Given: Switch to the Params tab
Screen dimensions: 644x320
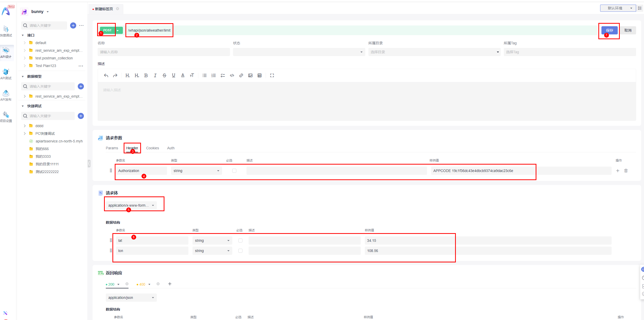Looking at the screenshot, I should pos(112,148).
